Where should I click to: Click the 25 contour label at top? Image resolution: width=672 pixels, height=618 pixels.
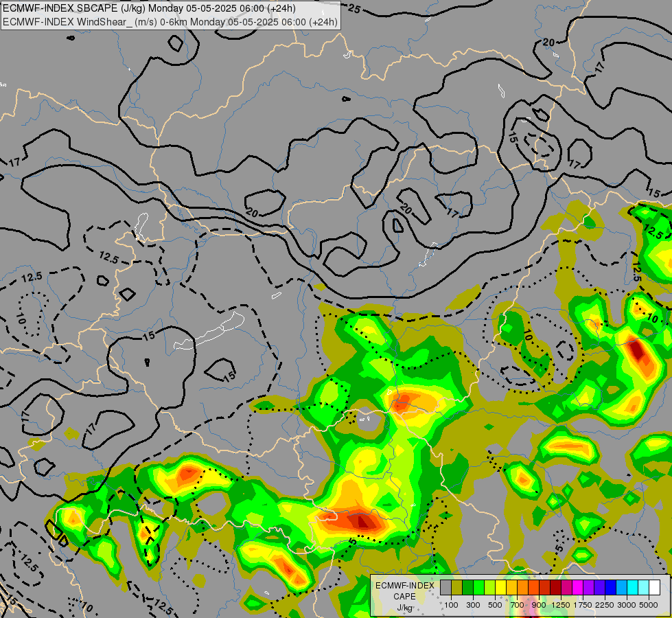354,8
